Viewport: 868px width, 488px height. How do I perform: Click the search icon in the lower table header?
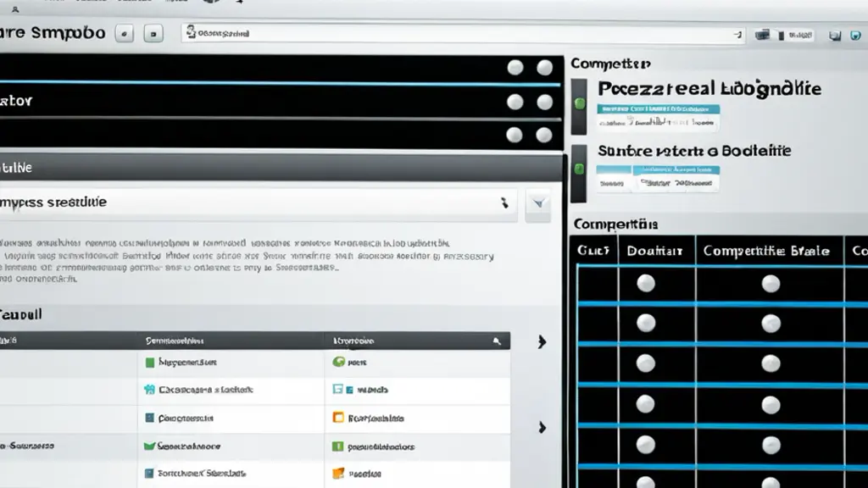click(497, 341)
